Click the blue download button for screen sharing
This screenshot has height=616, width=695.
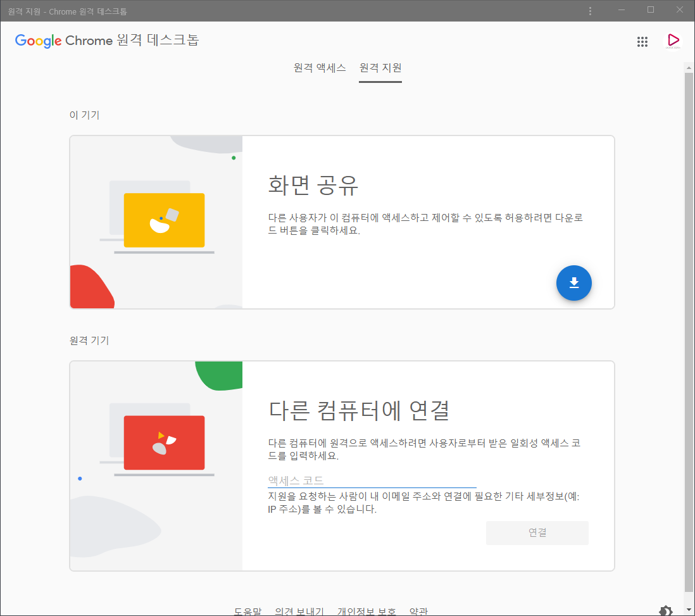click(573, 283)
